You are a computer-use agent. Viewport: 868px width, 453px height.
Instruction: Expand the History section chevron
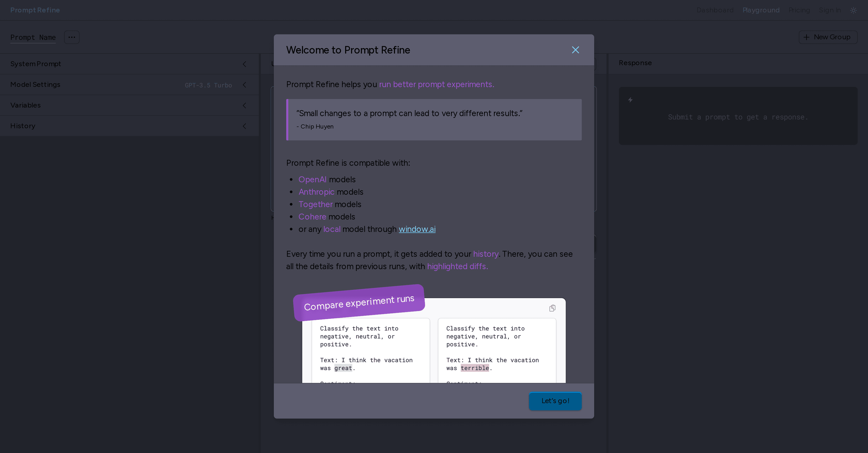[245, 126]
